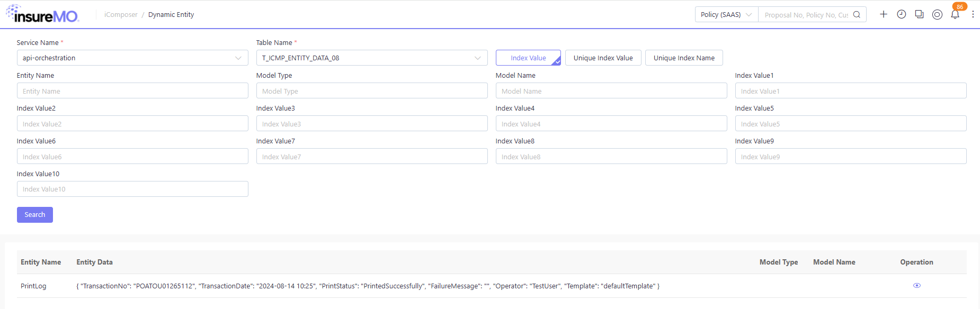The width and height of the screenshot is (980, 309).
Task: Focus the Index Value5 input
Action: pyautogui.click(x=851, y=123)
